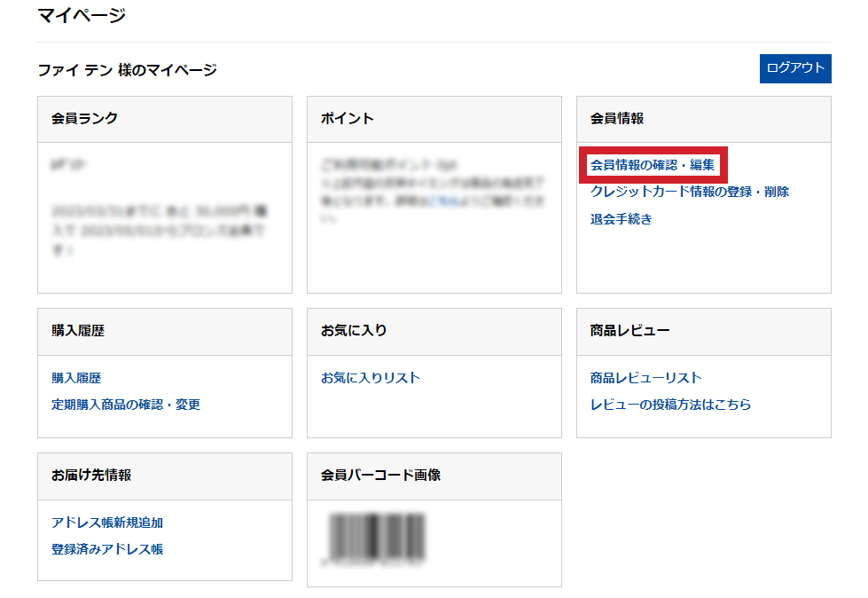Open クレジットカード情報の登録・削除 link

pyautogui.click(x=689, y=192)
